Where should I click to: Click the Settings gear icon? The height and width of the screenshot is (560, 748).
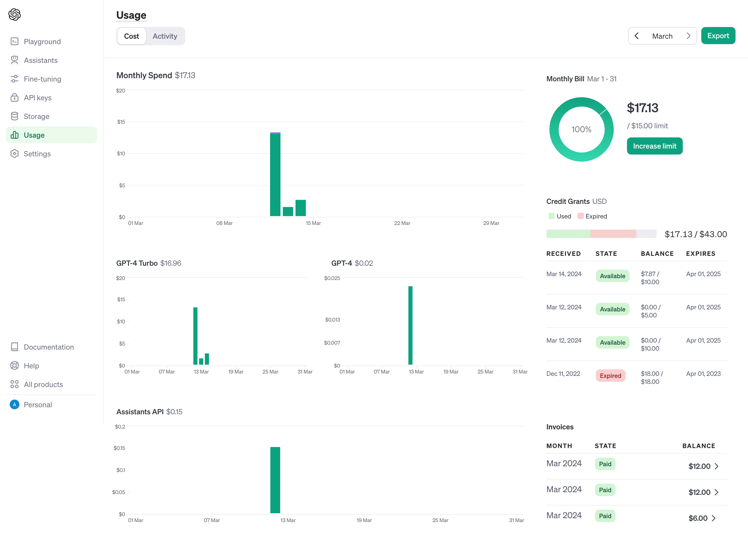[15, 154]
